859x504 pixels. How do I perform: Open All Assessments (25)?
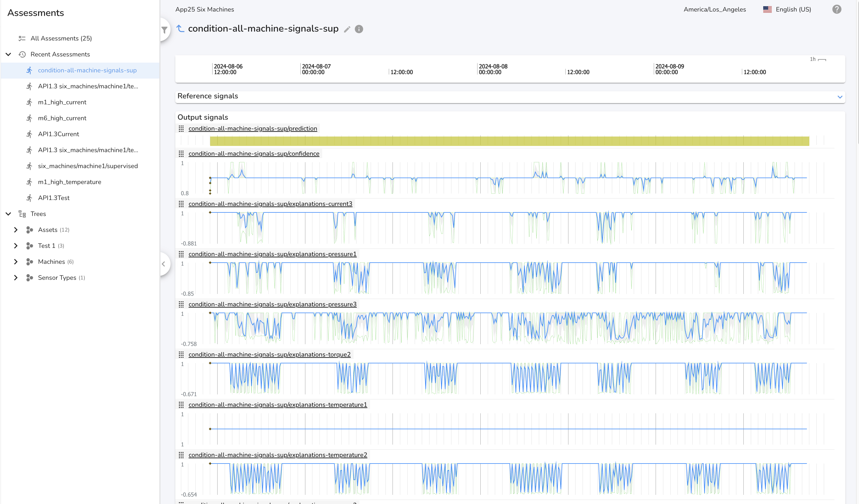(x=61, y=38)
